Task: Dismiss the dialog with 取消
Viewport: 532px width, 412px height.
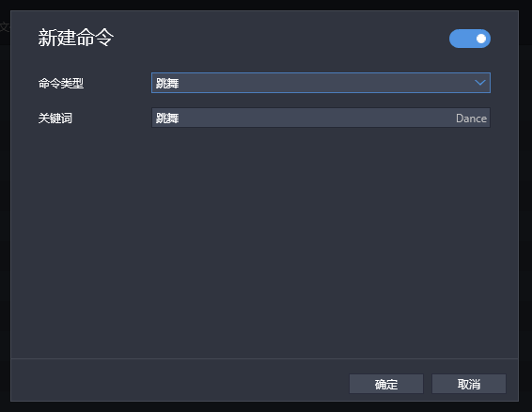Action: 469,384
